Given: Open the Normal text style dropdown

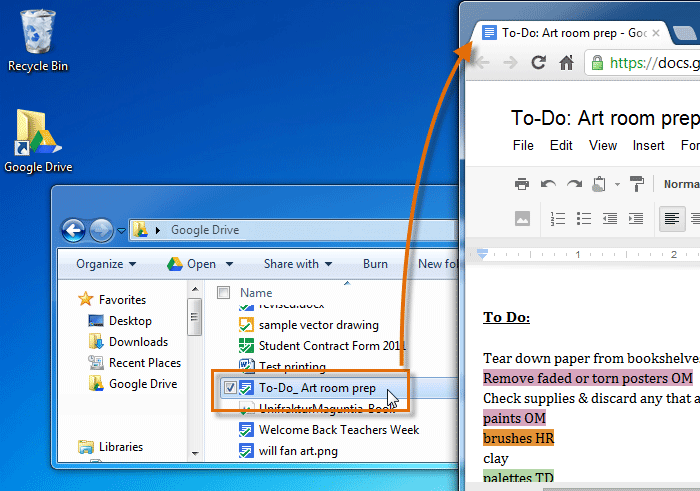Looking at the screenshot, I should 682,184.
